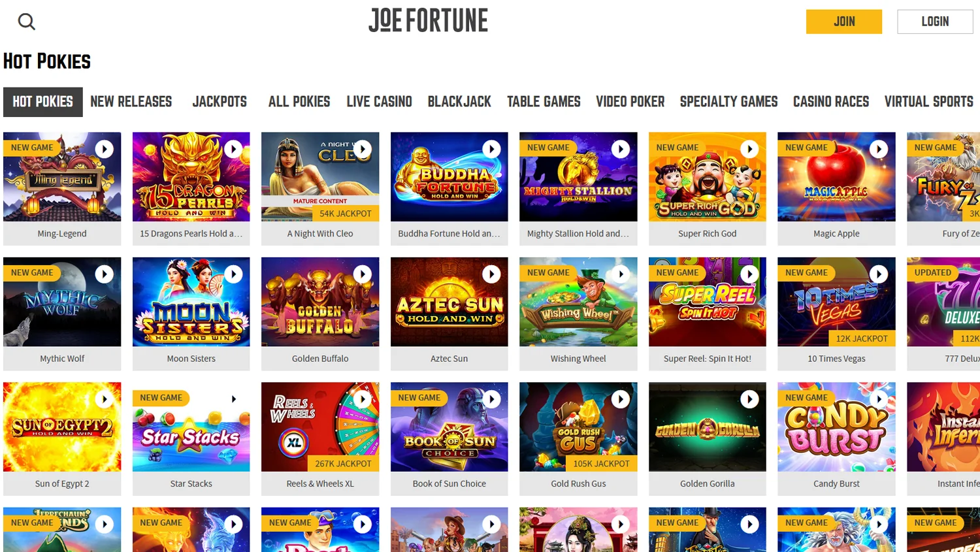Click play icon on Star Stacks tile
This screenshot has height=552, width=980.
233,399
